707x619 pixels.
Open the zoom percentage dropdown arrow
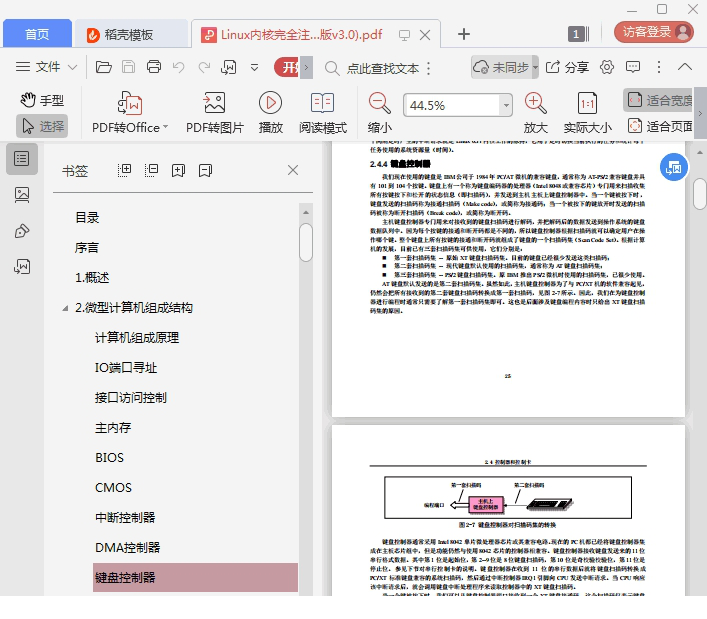tap(506, 105)
